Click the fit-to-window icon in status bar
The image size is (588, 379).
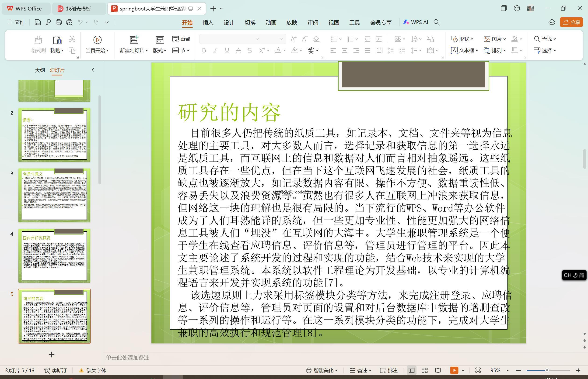478,370
